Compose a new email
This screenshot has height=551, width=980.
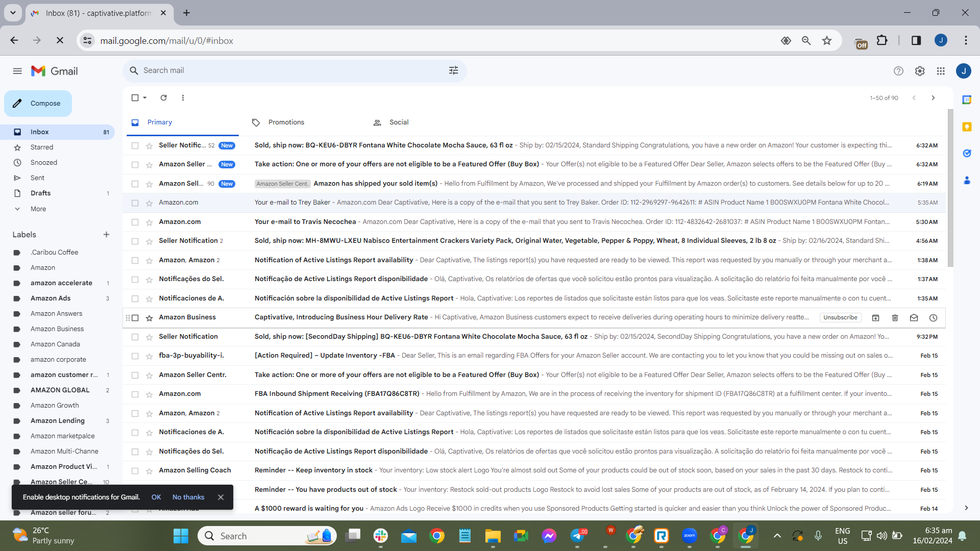38,104
